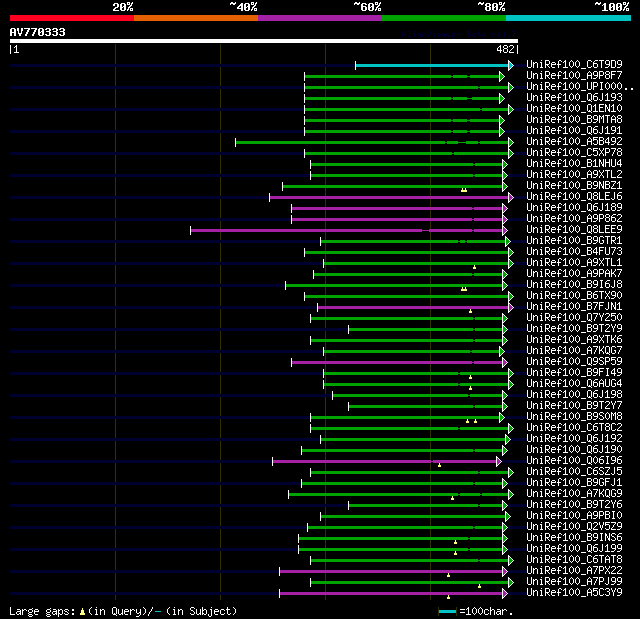Open the UniRef100_A9P8F7 hit label
The height and width of the screenshot is (619, 640).
(x=574, y=75)
